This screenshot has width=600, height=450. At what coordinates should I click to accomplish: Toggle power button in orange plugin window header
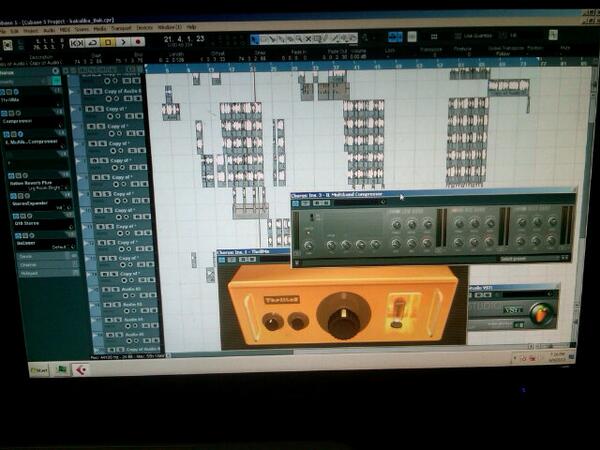pyautogui.click(x=222, y=260)
